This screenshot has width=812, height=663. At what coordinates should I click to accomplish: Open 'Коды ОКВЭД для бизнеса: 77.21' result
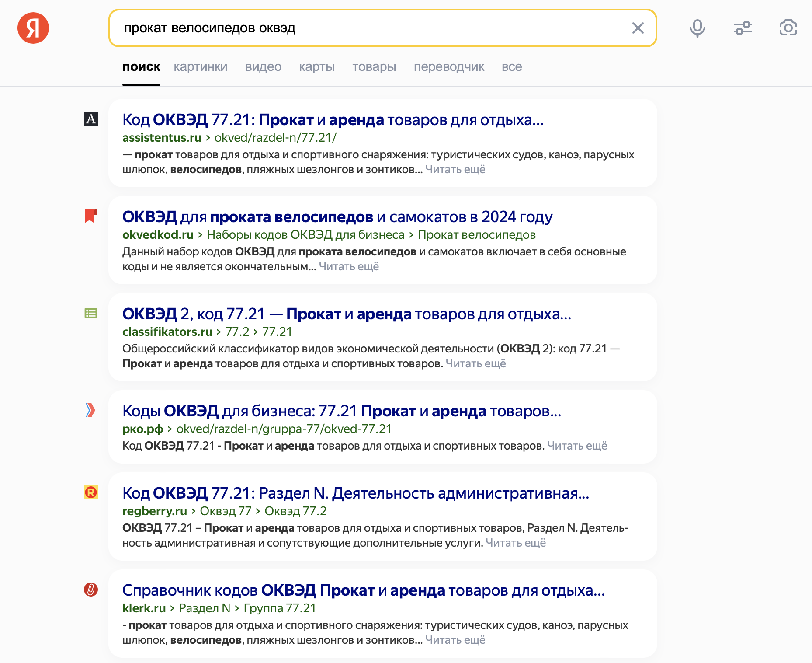point(342,411)
